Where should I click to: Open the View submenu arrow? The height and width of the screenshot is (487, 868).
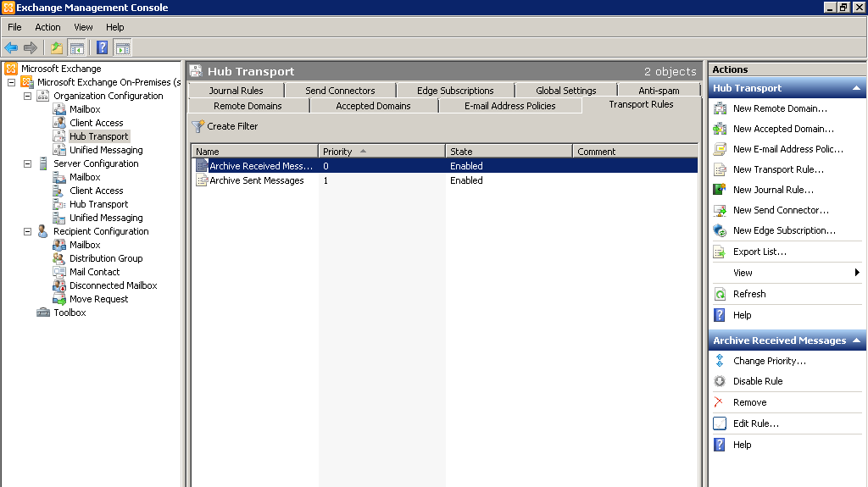pos(857,272)
